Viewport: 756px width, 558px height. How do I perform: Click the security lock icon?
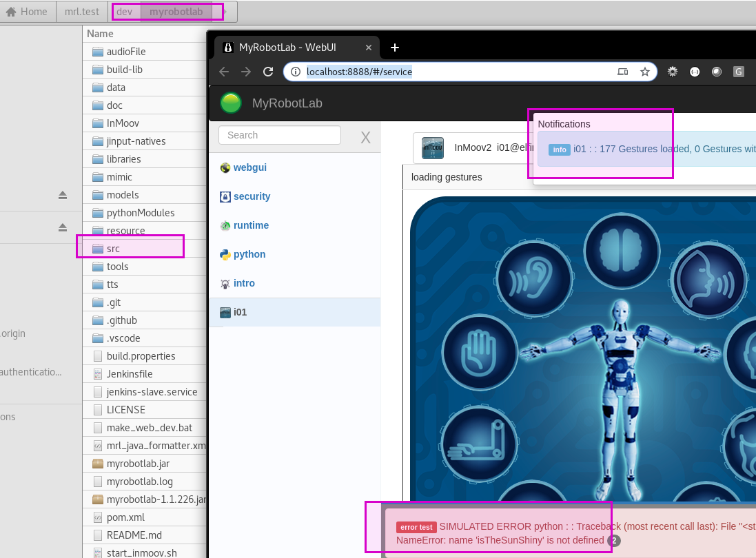click(225, 196)
